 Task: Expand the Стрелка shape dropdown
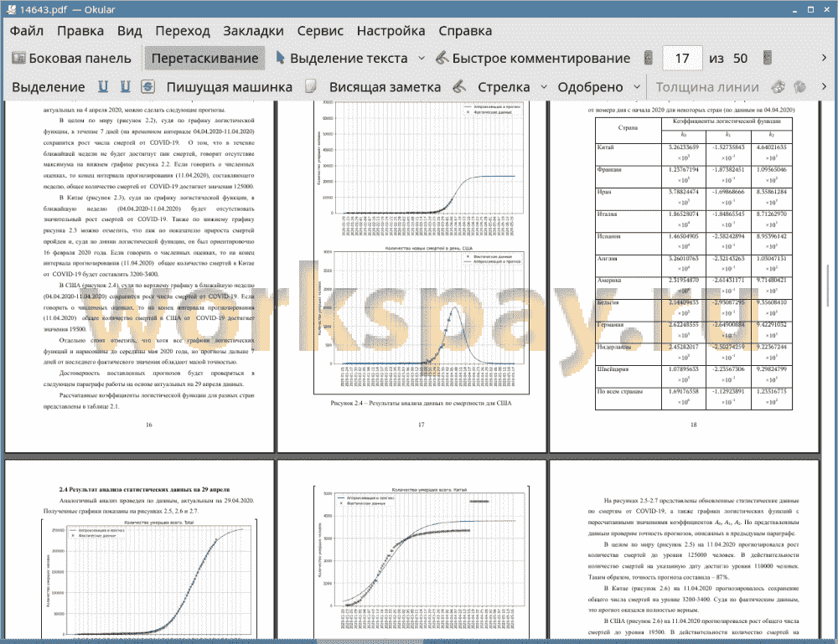[x=544, y=87]
